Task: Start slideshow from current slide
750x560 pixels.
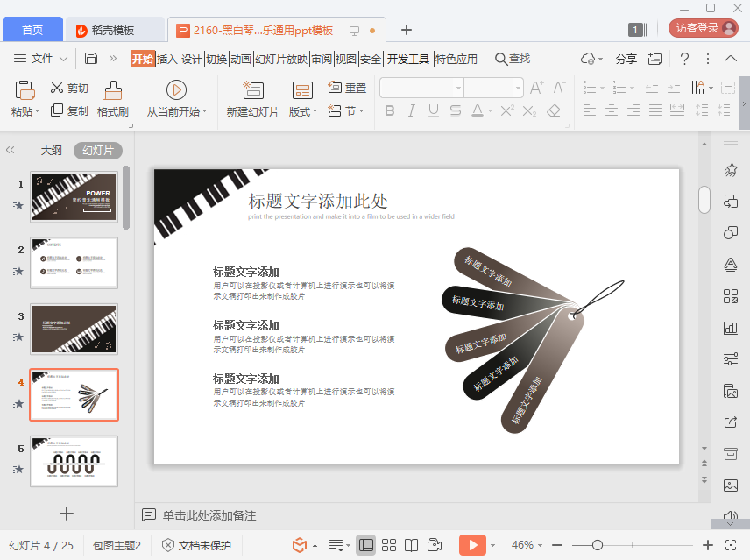Action: point(176,90)
